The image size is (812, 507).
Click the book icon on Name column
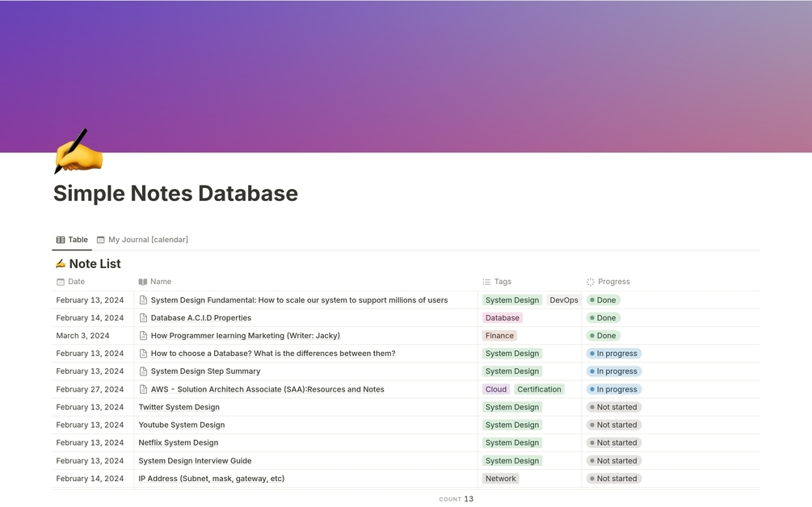click(x=143, y=282)
